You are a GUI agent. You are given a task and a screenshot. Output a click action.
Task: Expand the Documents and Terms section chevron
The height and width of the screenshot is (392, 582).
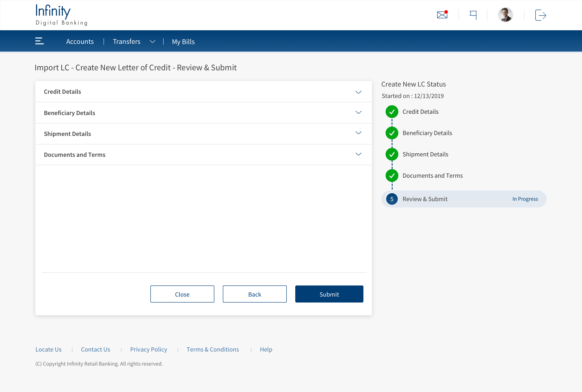358,154
